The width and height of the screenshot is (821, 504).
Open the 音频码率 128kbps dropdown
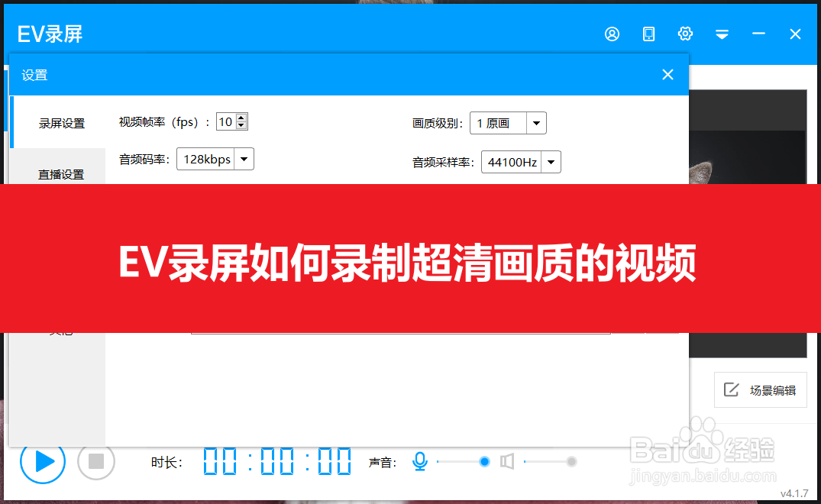215,159
